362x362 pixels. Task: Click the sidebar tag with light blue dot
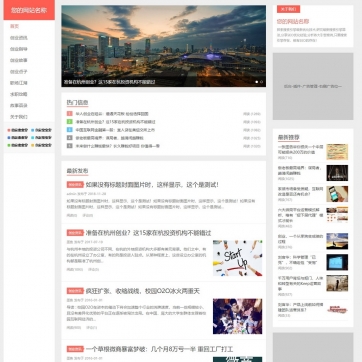point(41,130)
